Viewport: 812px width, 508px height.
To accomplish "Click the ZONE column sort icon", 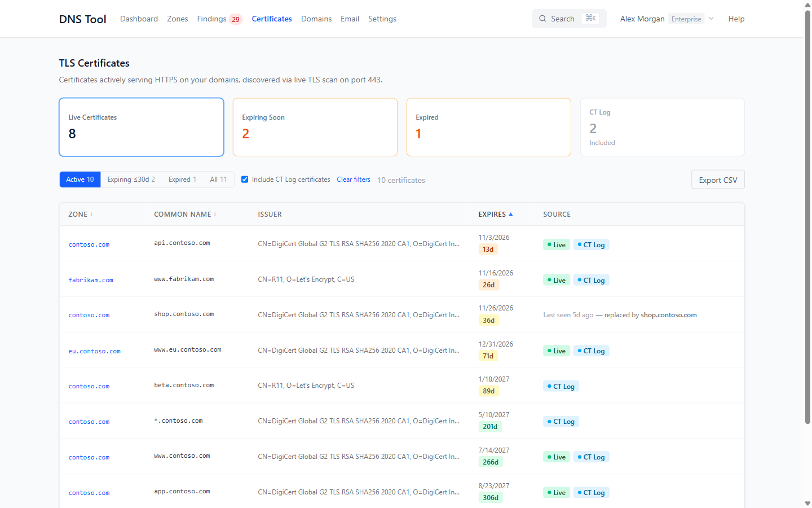I will [x=91, y=214].
